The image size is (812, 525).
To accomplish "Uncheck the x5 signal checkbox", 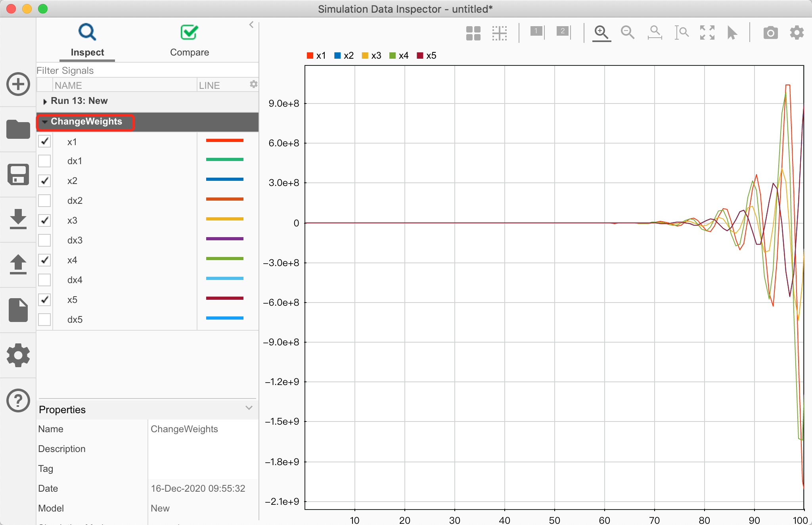I will [44, 300].
